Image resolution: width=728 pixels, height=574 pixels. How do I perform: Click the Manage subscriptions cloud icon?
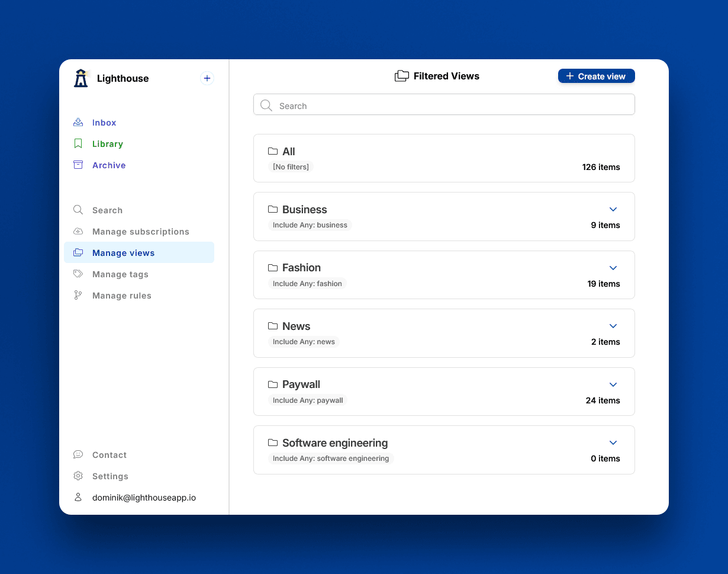click(78, 232)
